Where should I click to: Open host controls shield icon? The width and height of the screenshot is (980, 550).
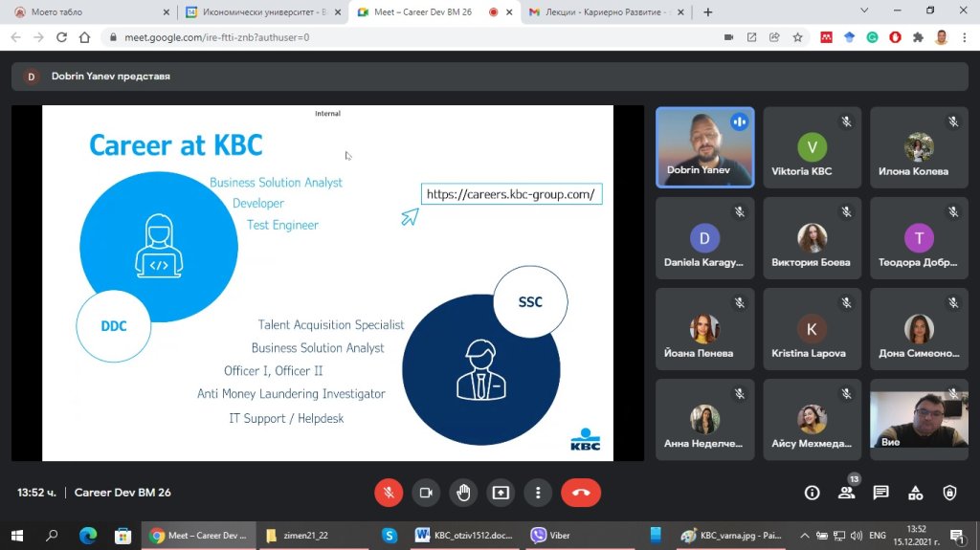coord(950,494)
